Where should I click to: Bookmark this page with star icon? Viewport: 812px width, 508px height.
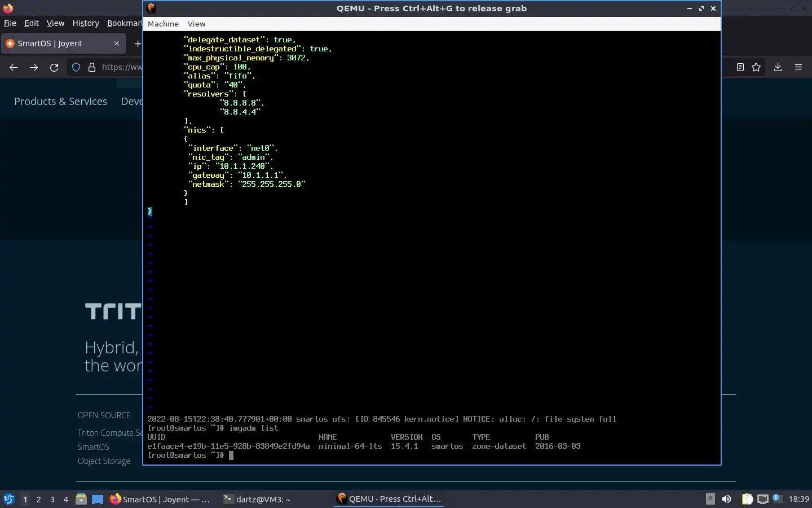coord(756,67)
